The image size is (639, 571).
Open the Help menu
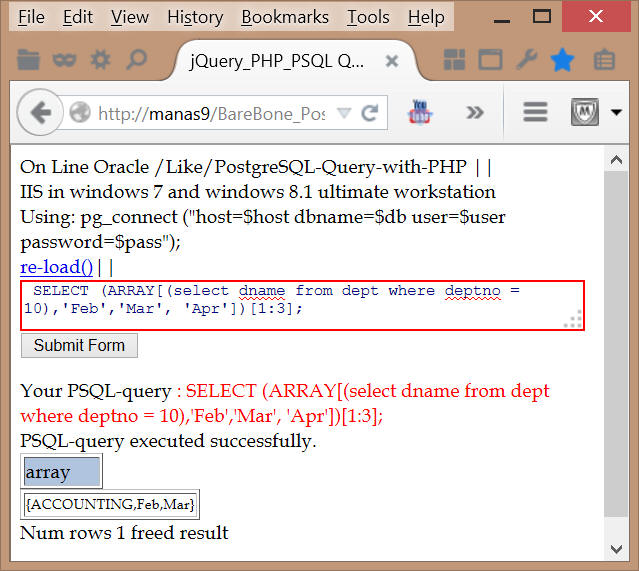426,17
